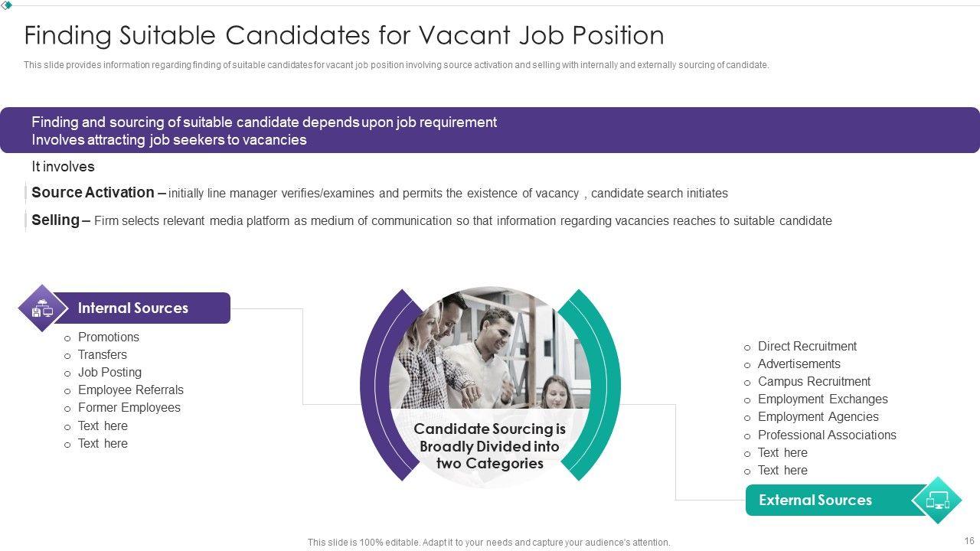Click the slide title heading
This screenshot has width=980, height=551.
pyautogui.click(x=344, y=35)
